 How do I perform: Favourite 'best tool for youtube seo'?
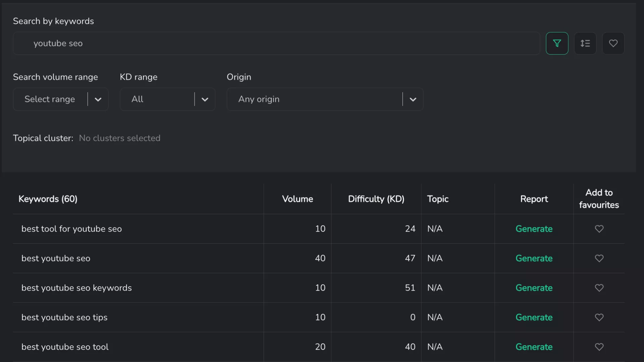[x=599, y=229]
